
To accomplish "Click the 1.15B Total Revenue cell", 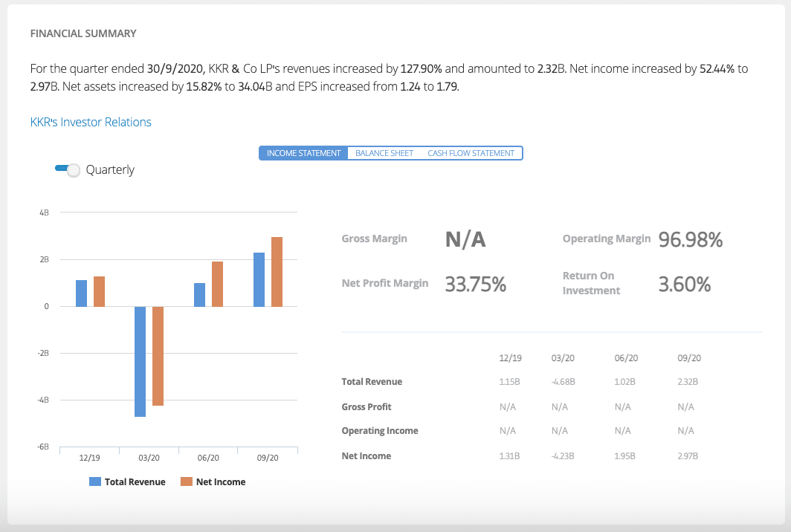I will [509, 382].
